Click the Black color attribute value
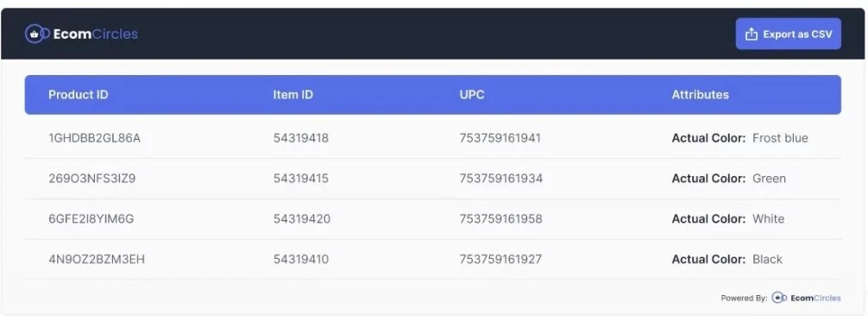Viewport: 868px width, 321px height. pos(767,259)
